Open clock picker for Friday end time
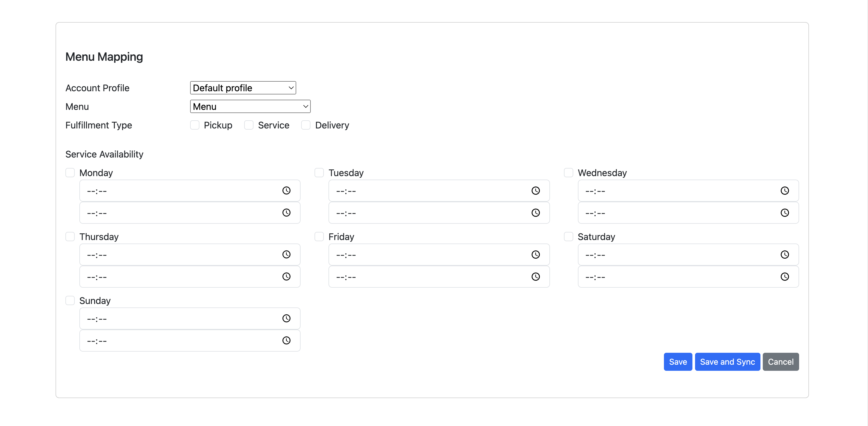The height and width of the screenshot is (426, 868). [x=536, y=276]
